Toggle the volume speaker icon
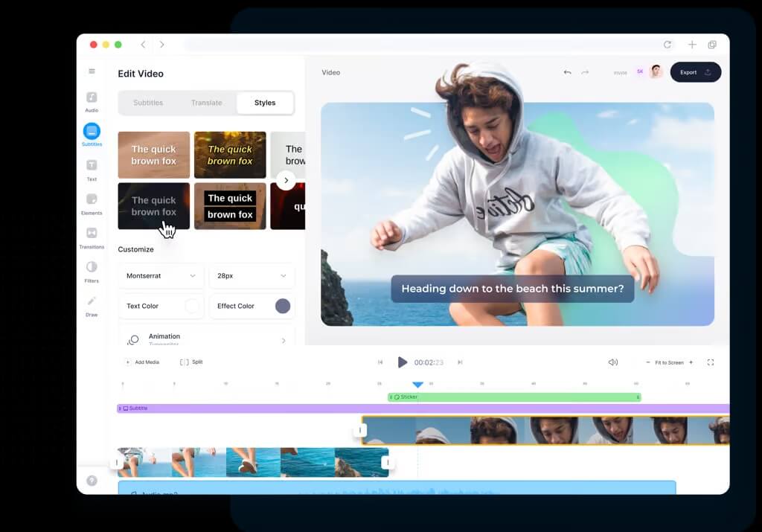This screenshot has height=532, width=762. coord(613,362)
